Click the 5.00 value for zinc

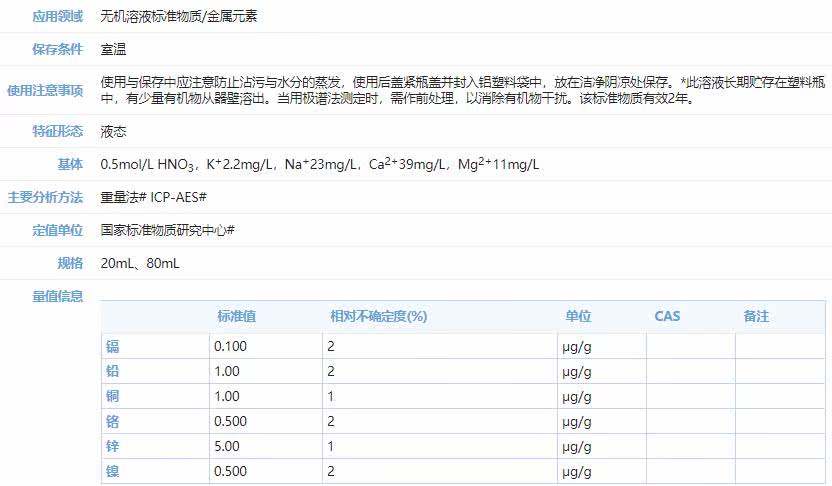(227, 446)
